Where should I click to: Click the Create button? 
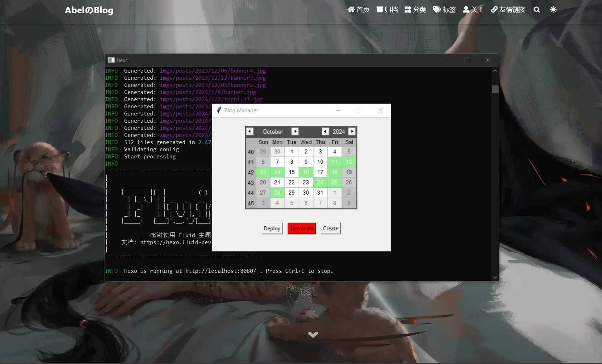click(330, 228)
